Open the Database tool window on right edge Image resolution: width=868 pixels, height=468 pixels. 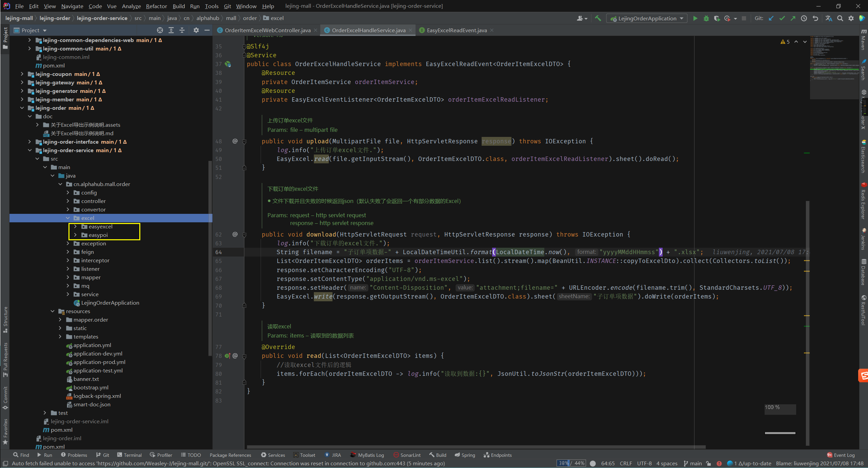[x=863, y=272]
